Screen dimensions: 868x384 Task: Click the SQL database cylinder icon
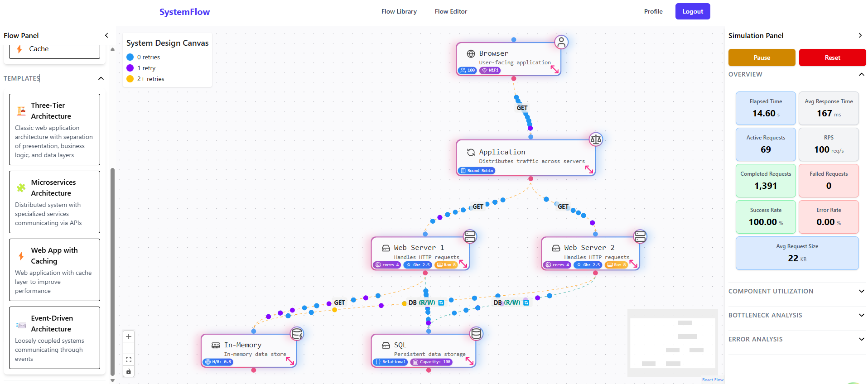tap(476, 334)
